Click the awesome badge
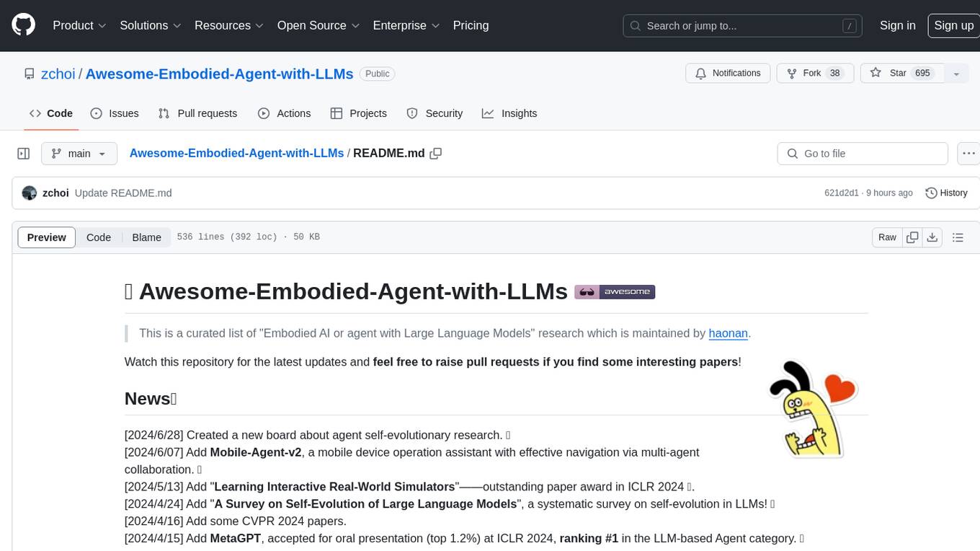Viewport: 980px width, 551px height. 615,292
